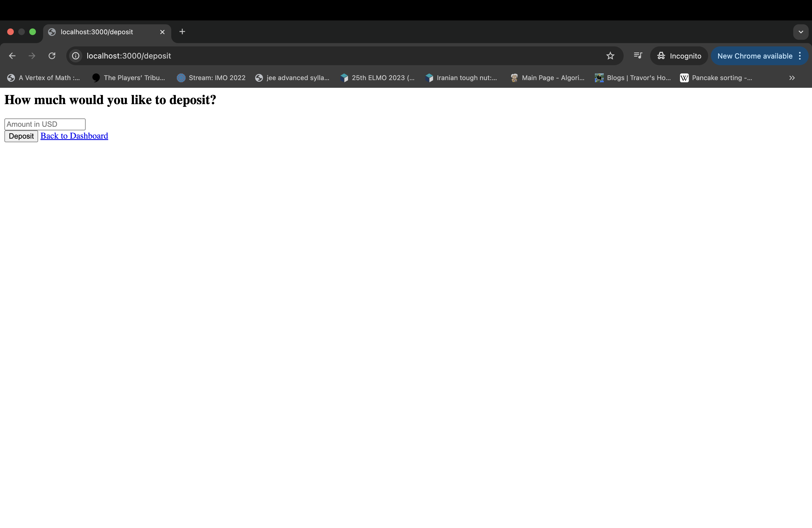812x528 pixels.
Task: Reload the deposit page
Action: coord(52,56)
